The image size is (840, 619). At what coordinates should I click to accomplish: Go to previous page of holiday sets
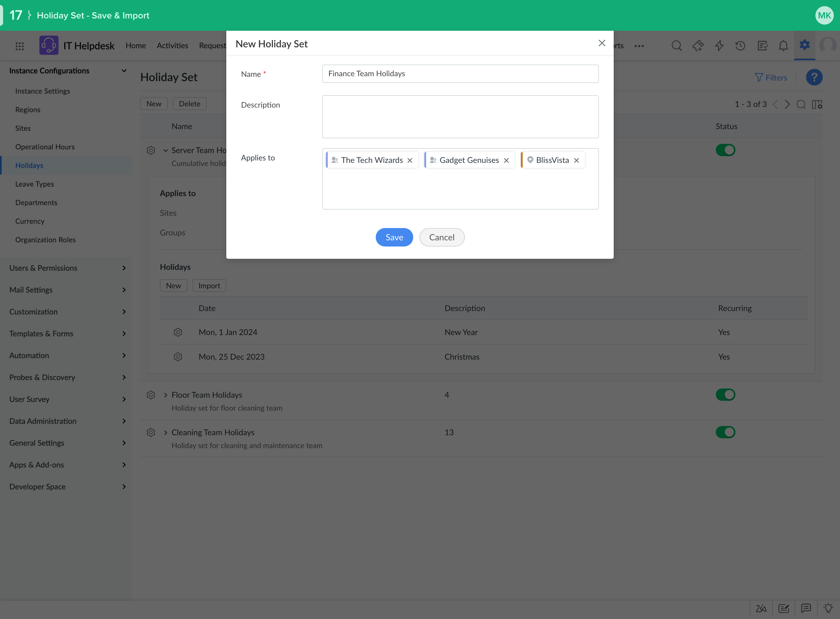click(x=775, y=104)
